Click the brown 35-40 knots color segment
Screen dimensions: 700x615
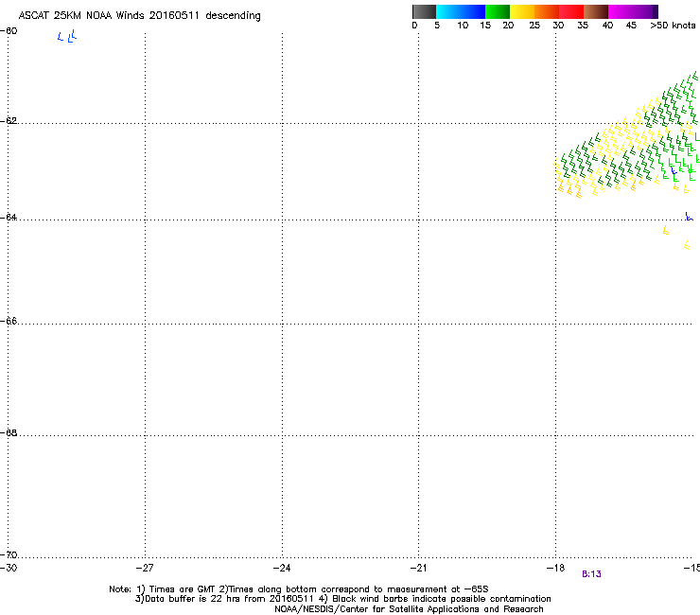point(596,11)
